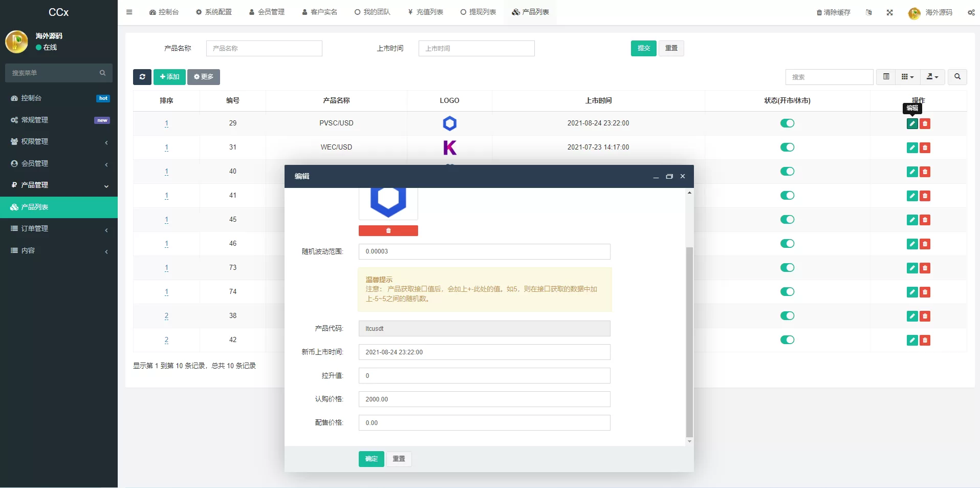980x488 pixels.
Task: Disable market status for product 38
Action: 787,316
